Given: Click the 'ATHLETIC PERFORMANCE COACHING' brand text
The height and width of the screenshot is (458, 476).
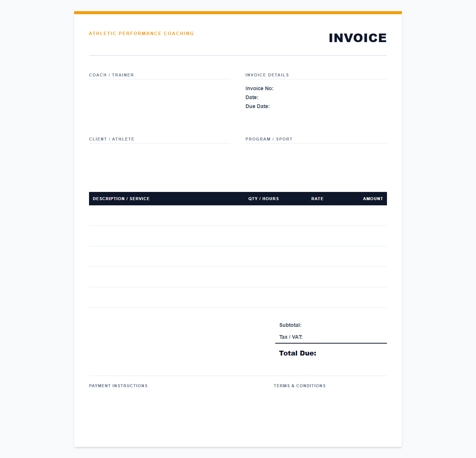Looking at the screenshot, I should tap(141, 34).
